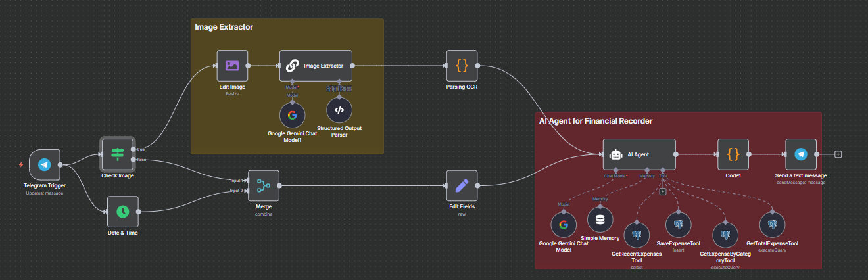868x280 pixels.
Task: Click the Check Image false output connector
Action: 134,160
